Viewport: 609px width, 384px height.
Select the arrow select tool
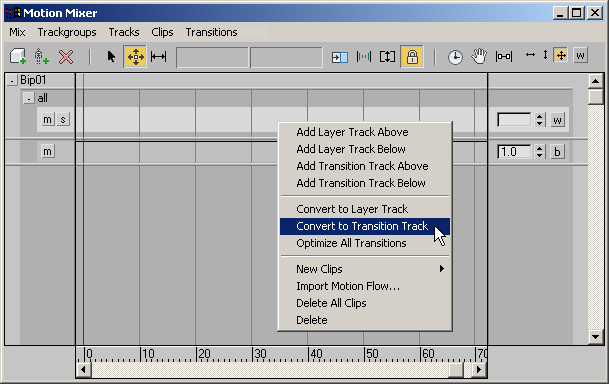pos(111,57)
